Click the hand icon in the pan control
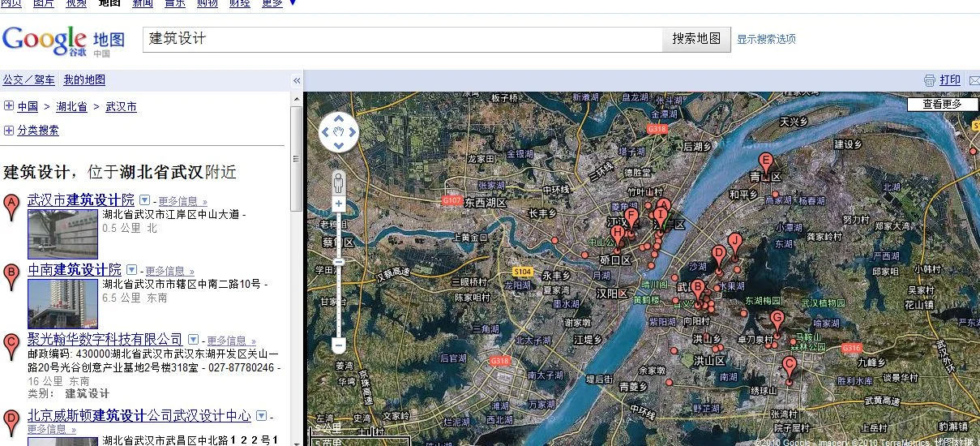This screenshot has width=980, height=446. point(339,132)
